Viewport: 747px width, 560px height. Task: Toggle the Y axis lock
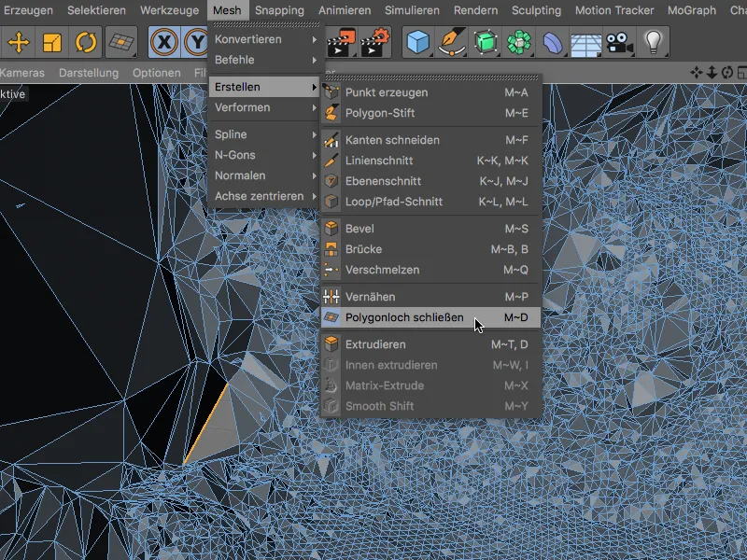[x=195, y=42]
